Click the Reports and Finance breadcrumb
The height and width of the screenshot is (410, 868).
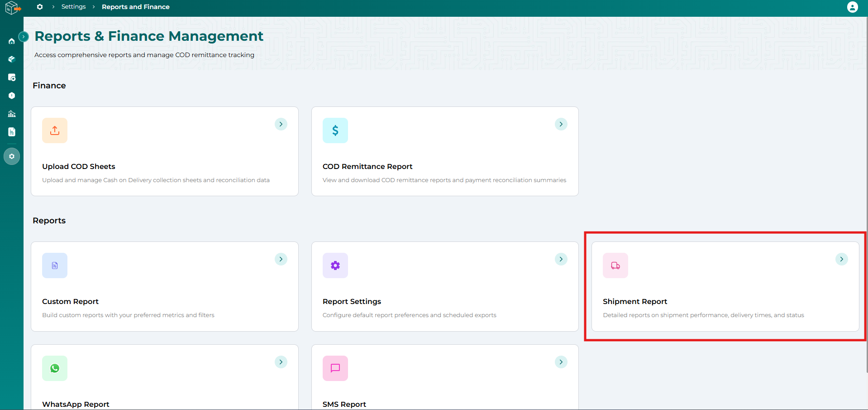[x=136, y=7]
